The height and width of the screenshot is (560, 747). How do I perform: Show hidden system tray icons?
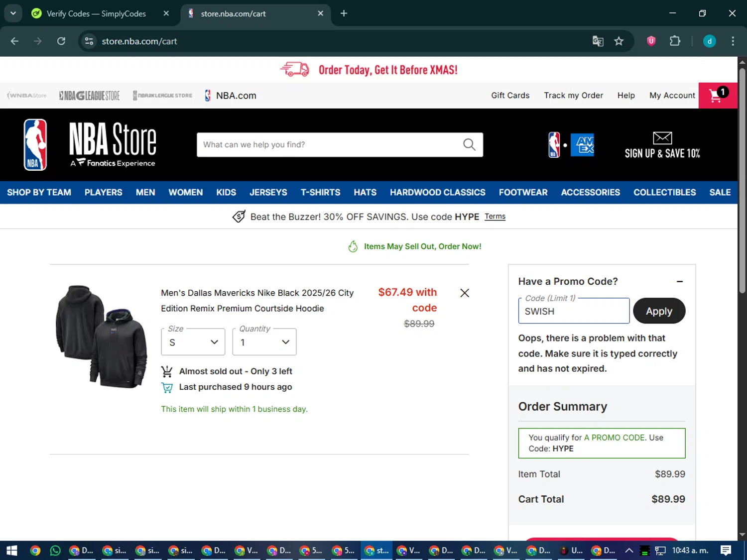click(x=629, y=551)
